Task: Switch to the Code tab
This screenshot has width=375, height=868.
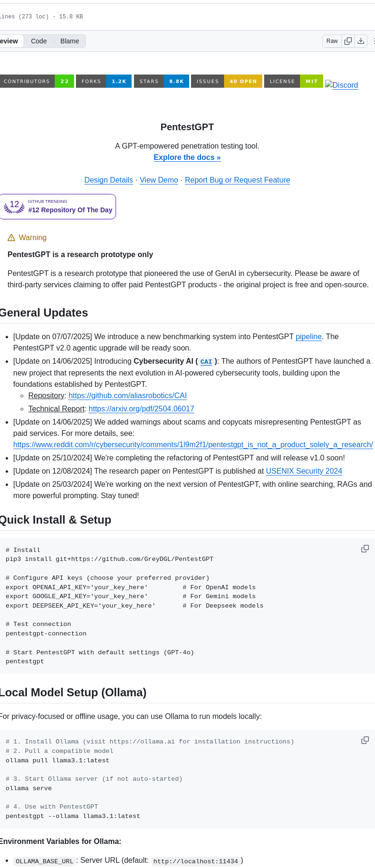Action: point(39,41)
